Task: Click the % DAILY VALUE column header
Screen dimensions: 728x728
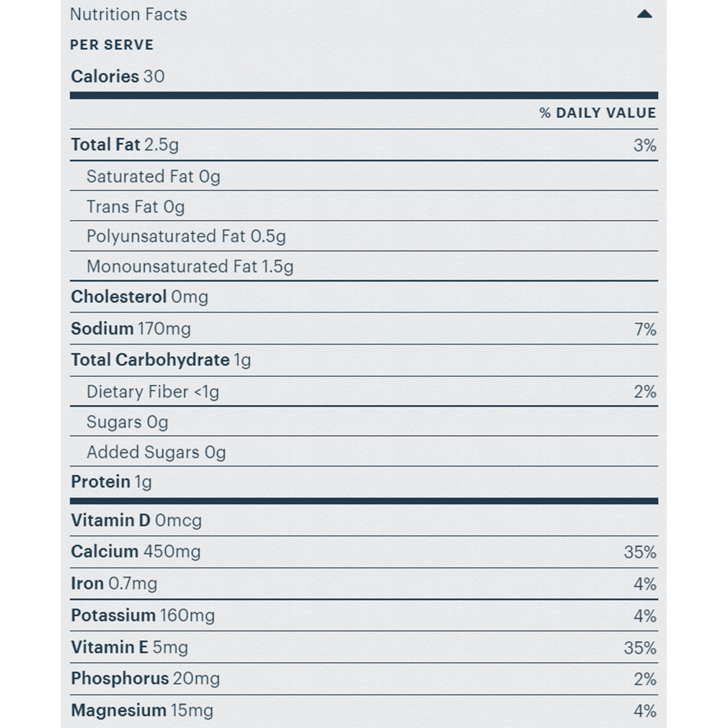Action: [x=598, y=113]
